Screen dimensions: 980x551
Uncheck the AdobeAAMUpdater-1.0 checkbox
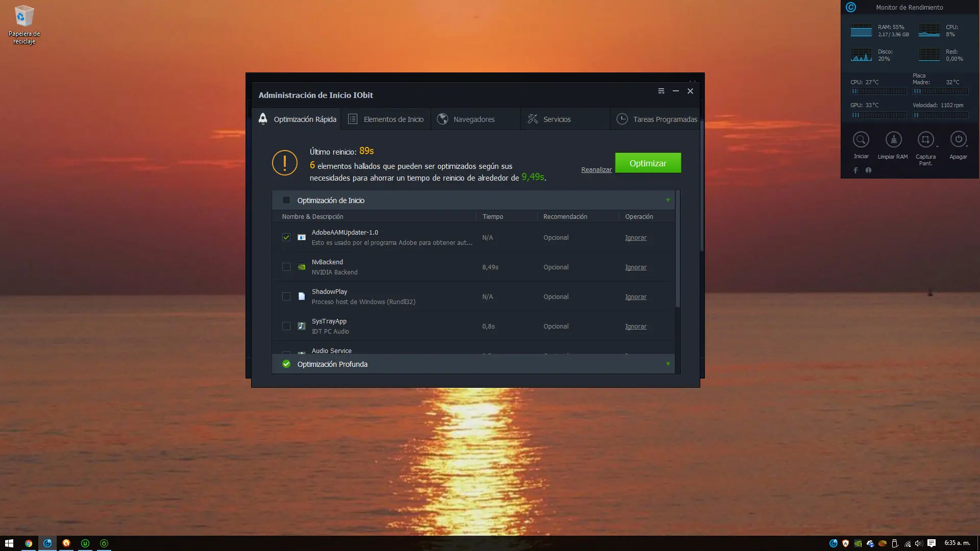click(x=286, y=237)
